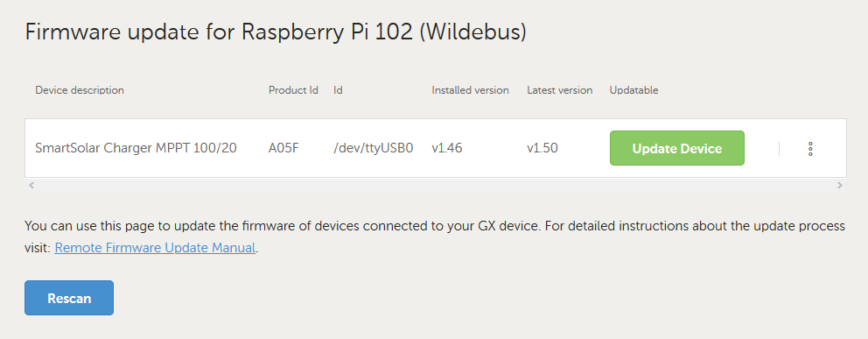Click the Updatable column header

(x=633, y=89)
